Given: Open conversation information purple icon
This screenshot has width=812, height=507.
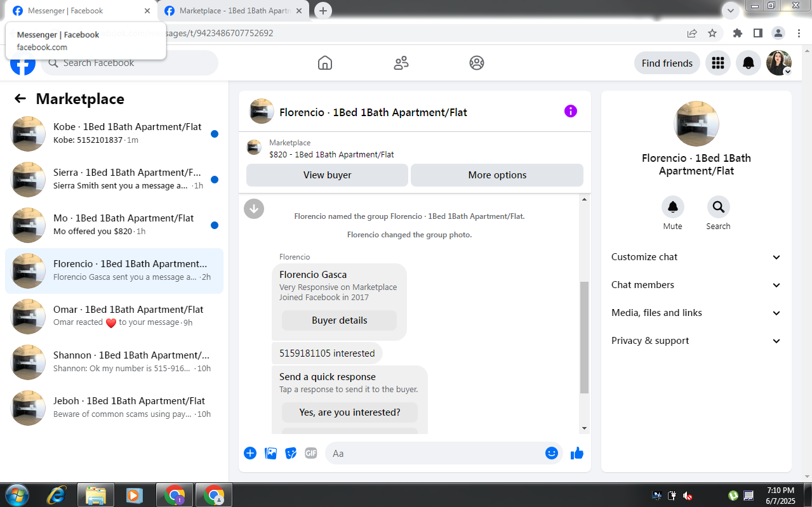Looking at the screenshot, I should [571, 111].
